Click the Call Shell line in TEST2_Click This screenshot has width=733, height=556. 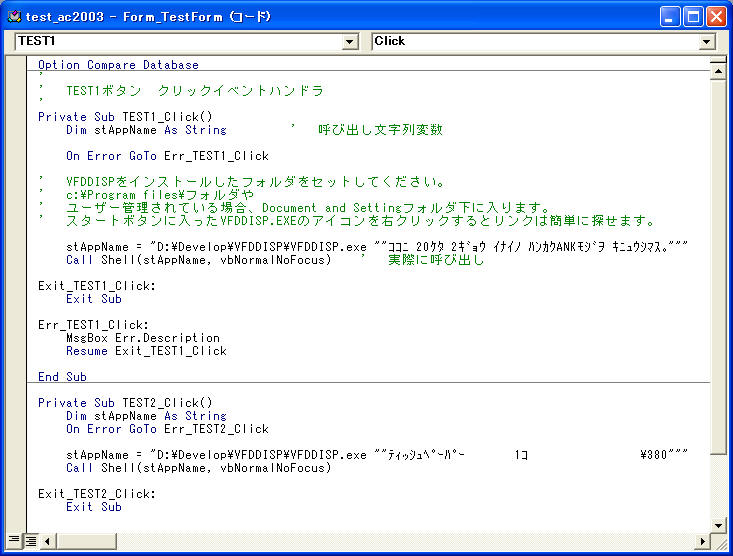pos(199,468)
